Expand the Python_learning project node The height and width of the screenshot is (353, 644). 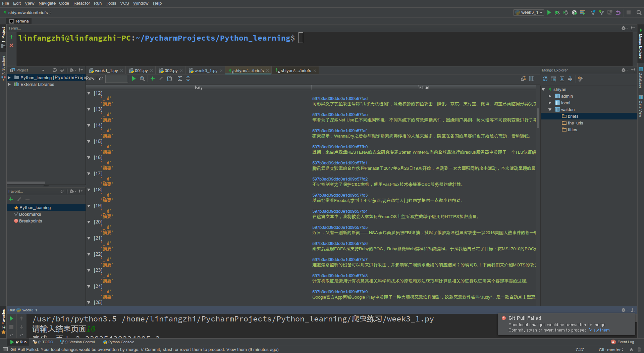9,78
